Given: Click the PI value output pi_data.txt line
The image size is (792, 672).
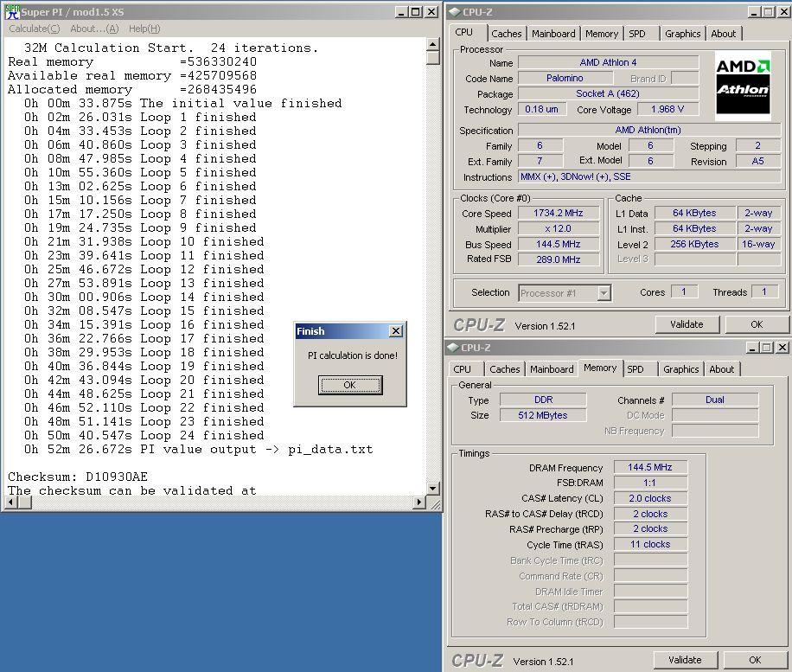Looking at the screenshot, I should [x=199, y=449].
